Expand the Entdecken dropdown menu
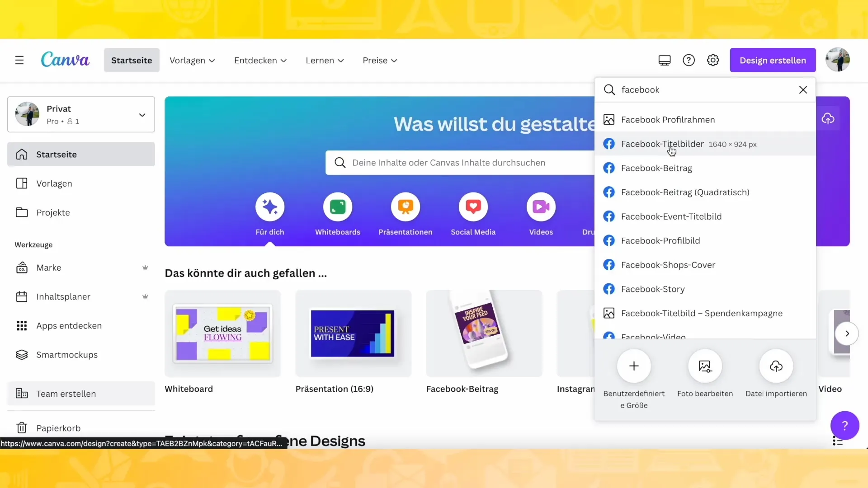The image size is (868, 488). [260, 60]
